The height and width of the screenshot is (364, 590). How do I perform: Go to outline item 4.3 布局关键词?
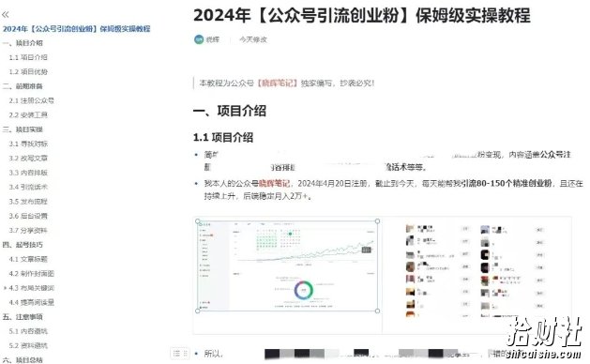click(x=32, y=288)
